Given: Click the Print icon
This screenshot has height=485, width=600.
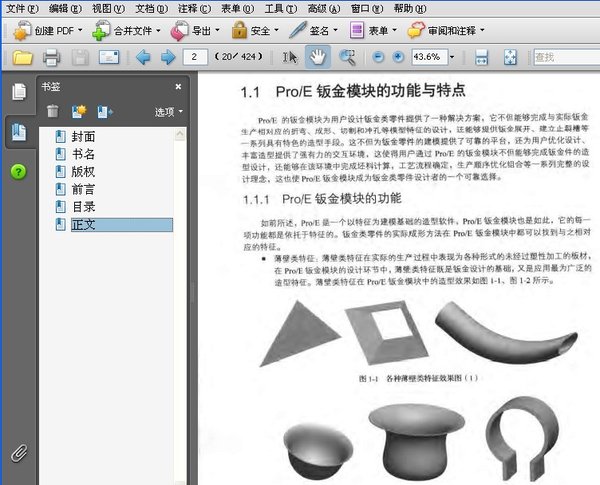Looking at the screenshot, I should [51, 57].
